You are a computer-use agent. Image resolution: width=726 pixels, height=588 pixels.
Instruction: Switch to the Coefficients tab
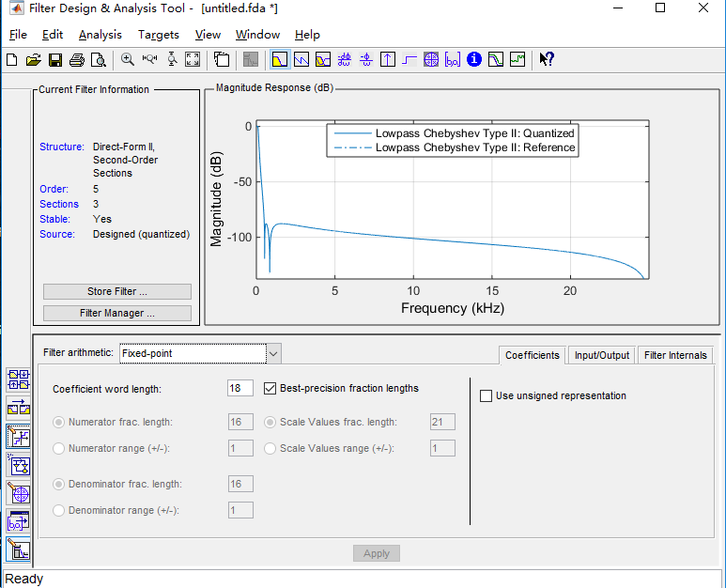(533, 355)
